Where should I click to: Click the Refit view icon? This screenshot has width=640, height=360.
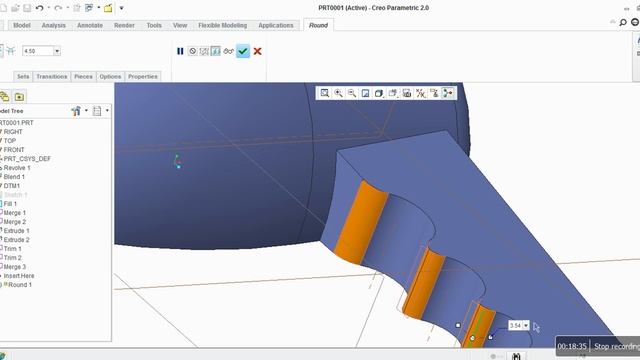[x=324, y=93]
